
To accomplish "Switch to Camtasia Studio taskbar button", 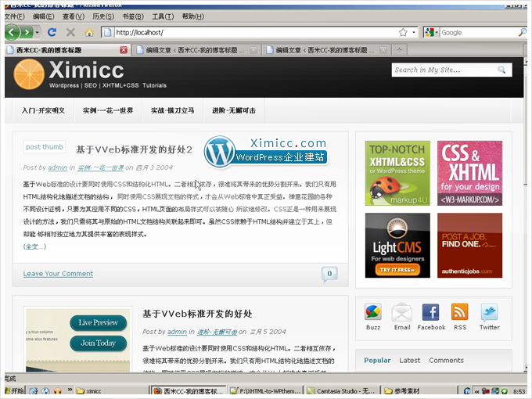I will pyautogui.click(x=342, y=391).
